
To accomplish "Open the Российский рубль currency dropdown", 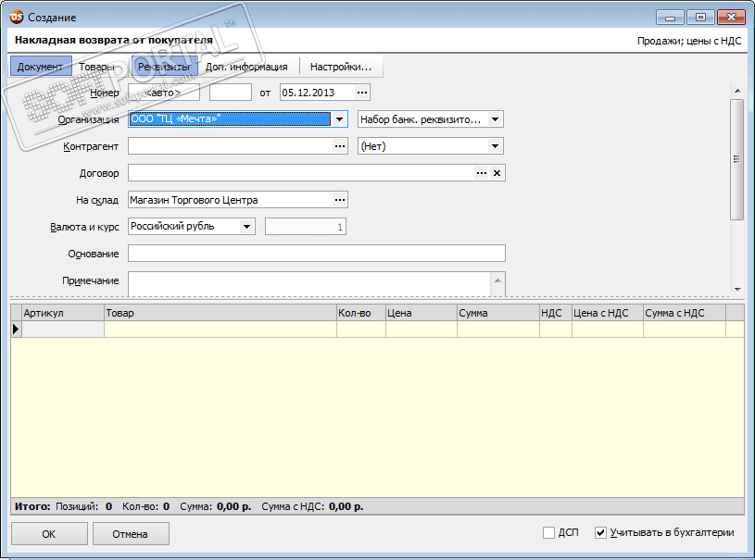I will [246, 227].
